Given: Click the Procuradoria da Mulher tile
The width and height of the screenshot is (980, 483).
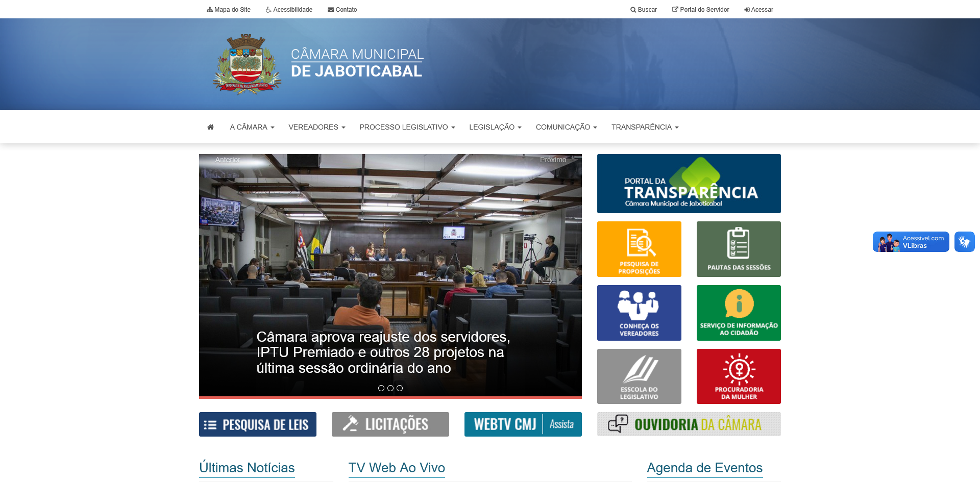Looking at the screenshot, I should pyautogui.click(x=739, y=376).
